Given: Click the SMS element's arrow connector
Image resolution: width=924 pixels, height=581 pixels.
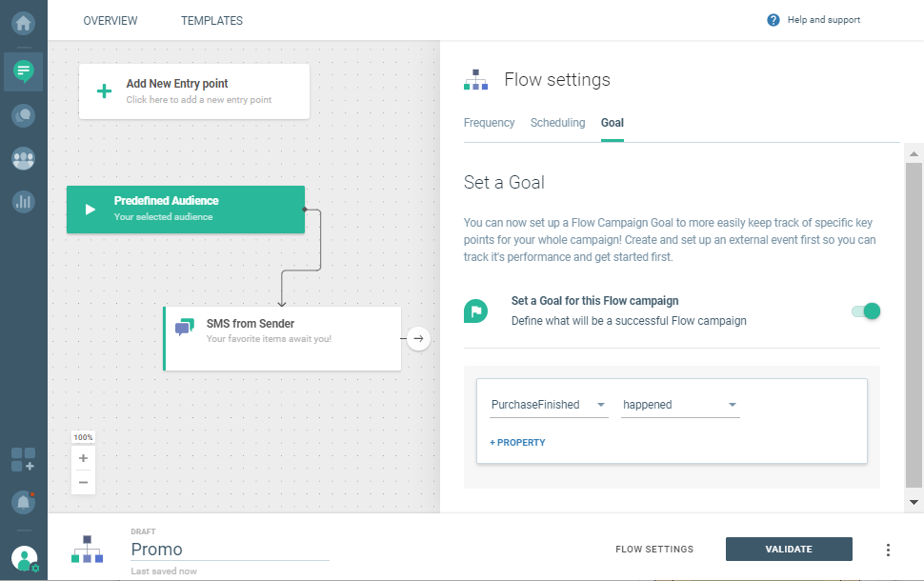Looking at the screenshot, I should [x=419, y=338].
